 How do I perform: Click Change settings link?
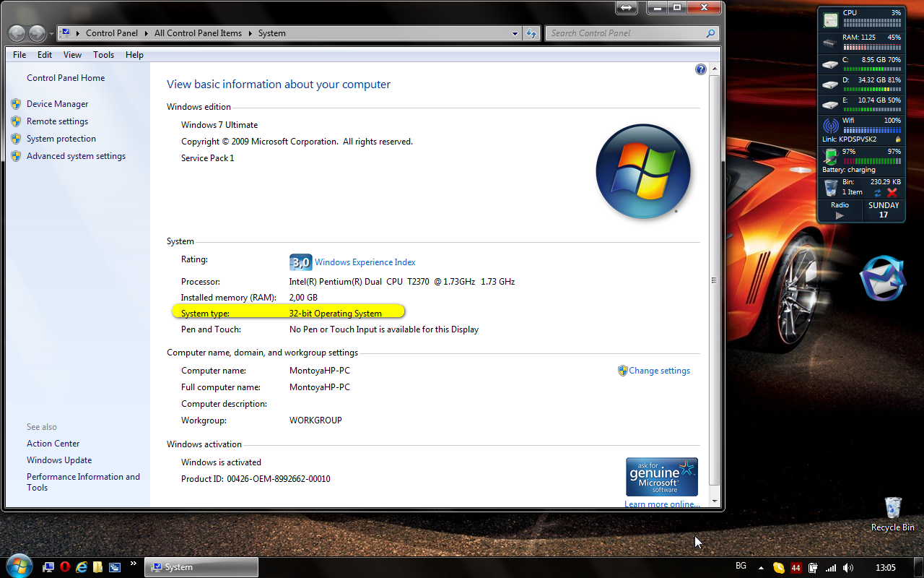659,371
